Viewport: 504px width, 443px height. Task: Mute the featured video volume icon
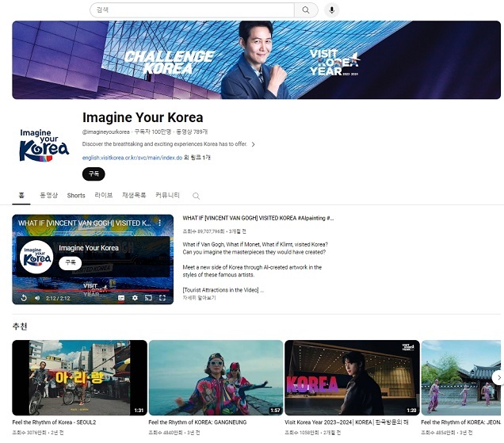click(x=37, y=298)
